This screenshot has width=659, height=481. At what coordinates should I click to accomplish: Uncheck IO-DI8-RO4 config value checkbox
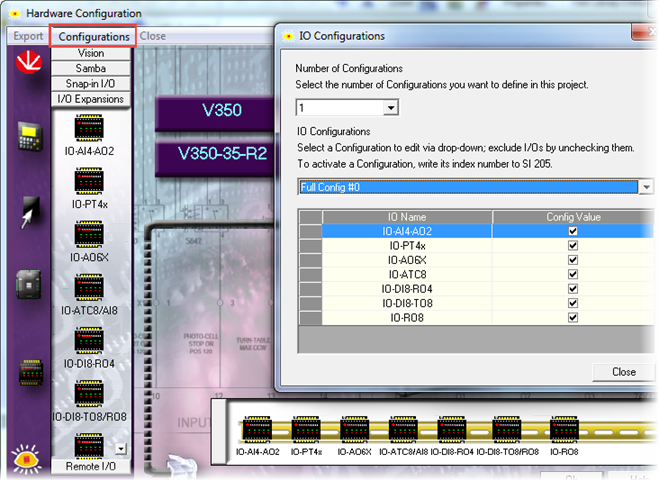click(x=572, y=288)
